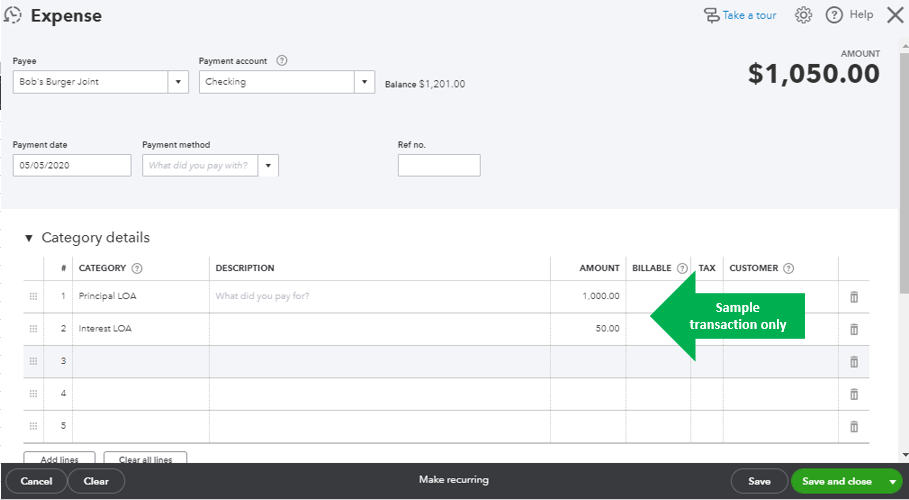This screenshot has height=500, width=909.
Task: Open Save and close dropdown arrow
Action: click(892, 481)
